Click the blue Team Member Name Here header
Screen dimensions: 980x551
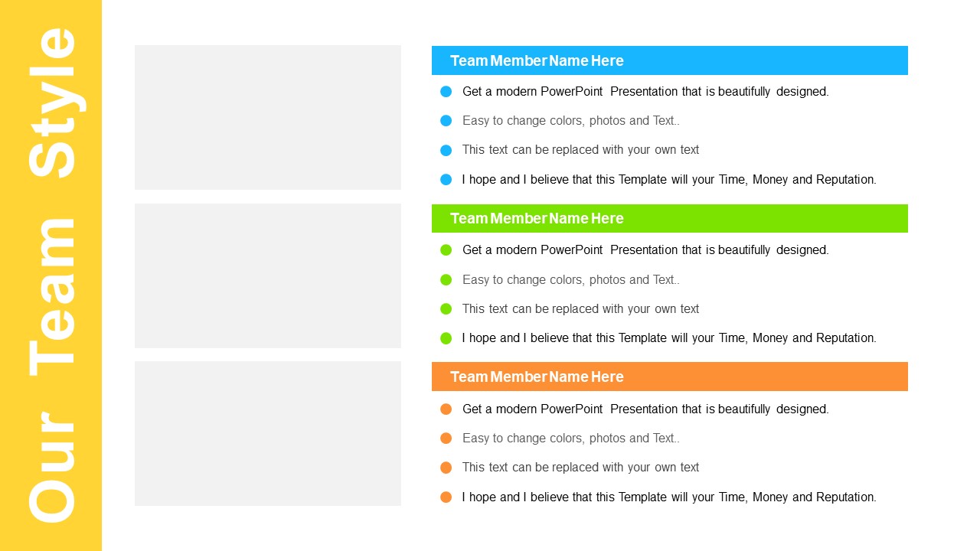pos(670,60)
